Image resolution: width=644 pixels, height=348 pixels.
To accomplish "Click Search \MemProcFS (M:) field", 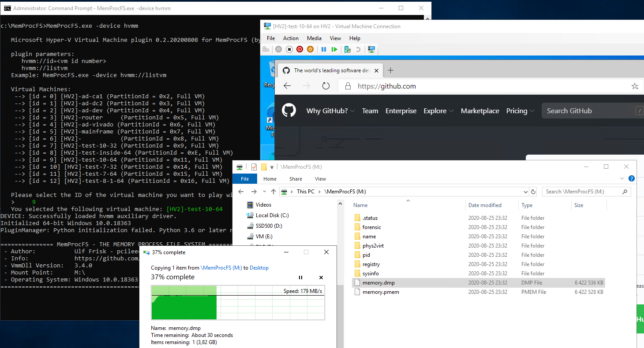I will click(586, 192).
